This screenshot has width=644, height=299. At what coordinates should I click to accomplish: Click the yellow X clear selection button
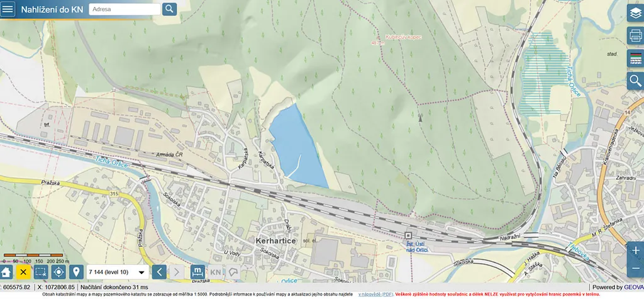click(x=23, y=272)
